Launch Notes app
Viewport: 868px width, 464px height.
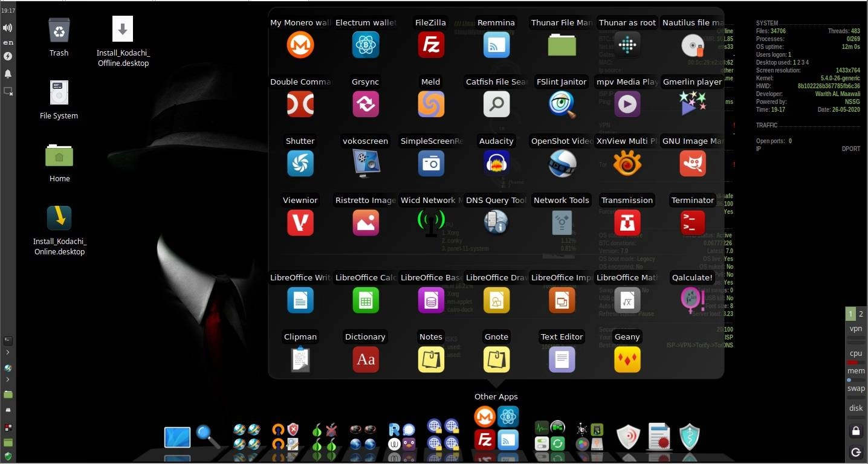tap(431, 359)
